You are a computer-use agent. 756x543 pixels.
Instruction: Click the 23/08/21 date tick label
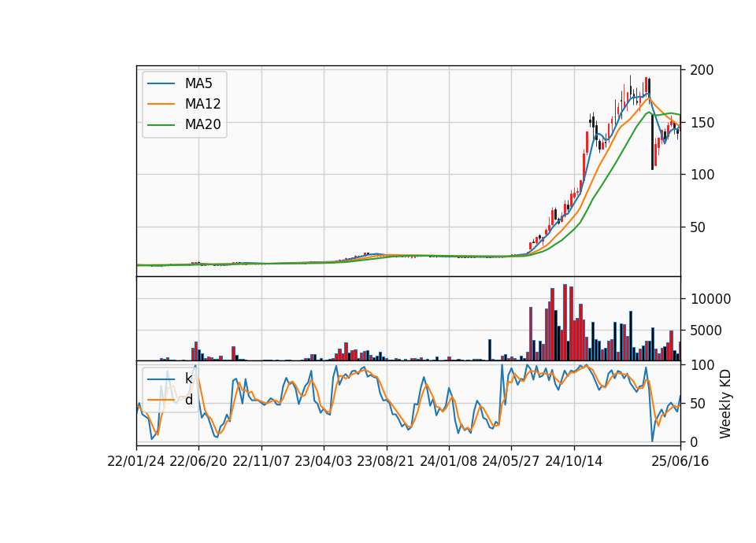click(x=386, y=461)
